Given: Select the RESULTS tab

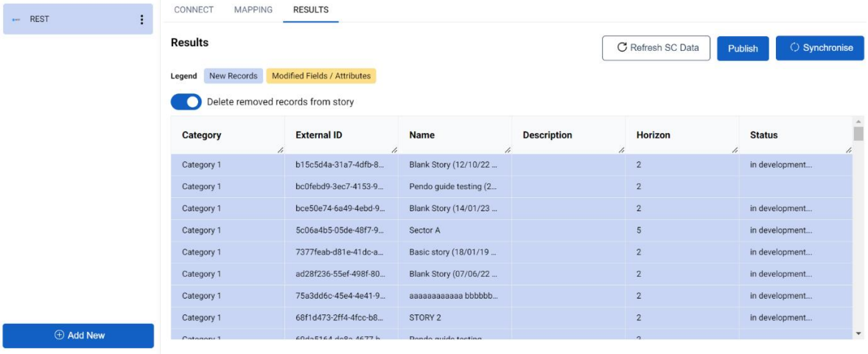Looking at the screenshot, I should pyautogui.click(x=310, y=10).
